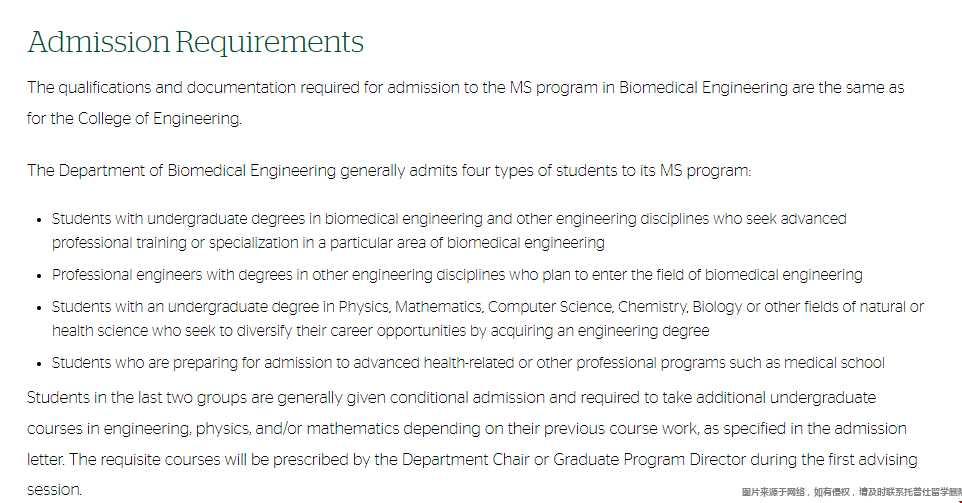
Task: Click the phrase College of Engineering
Action: 159,118
